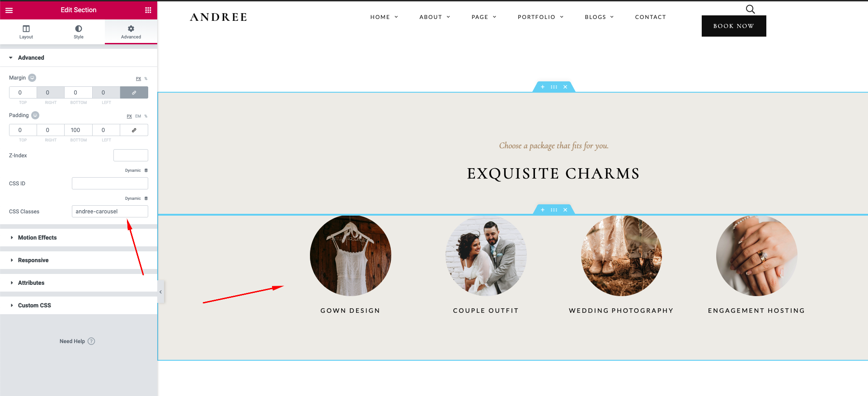Switch to the Style tab
Image resolution: width=868 pixels, height=396 pixels.
coord(79,32)
